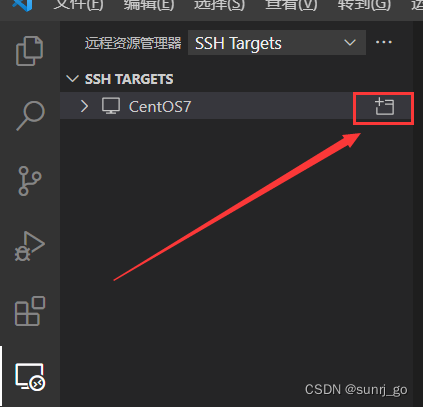423x407 pixels.
Task: Click the VS Code logo icon
Action: (x=23, y=5)
